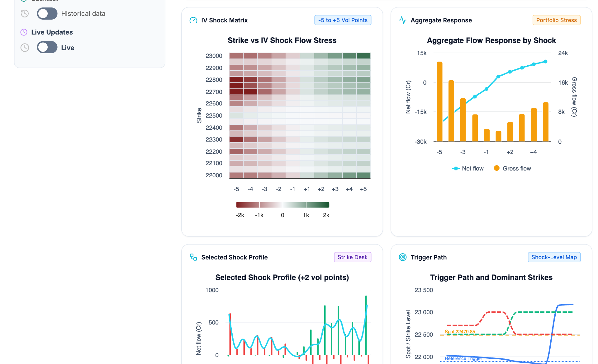Click the Strike Desk badge
The image size is (598, 364).
point(353,257)
